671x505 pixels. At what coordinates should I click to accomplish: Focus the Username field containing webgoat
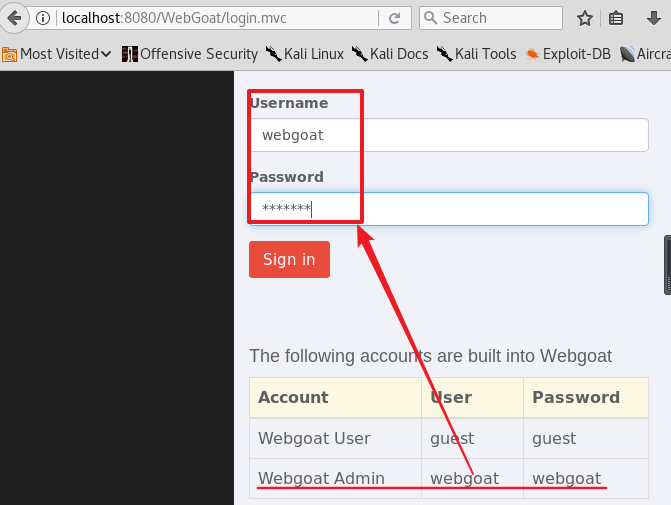coord(449,135)
